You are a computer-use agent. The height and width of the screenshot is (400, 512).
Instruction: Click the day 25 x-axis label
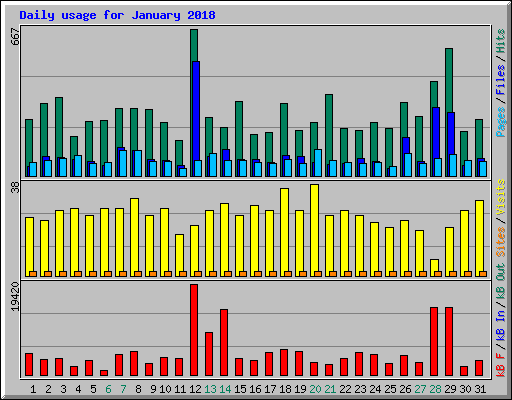pyautogui.click(x=390, y=389)
